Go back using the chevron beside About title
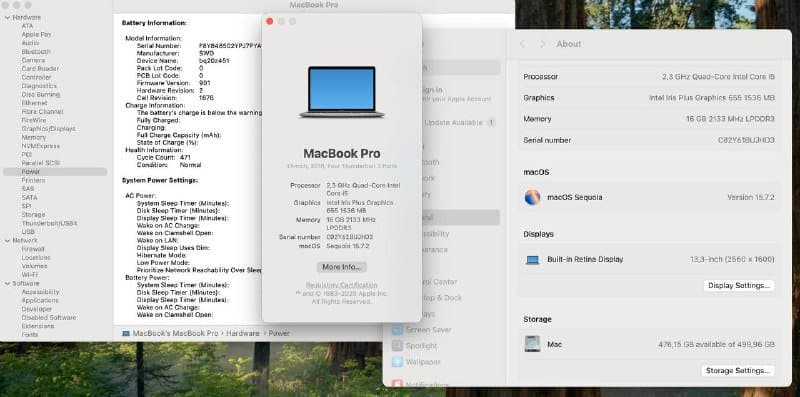 [x=522, y=44]
